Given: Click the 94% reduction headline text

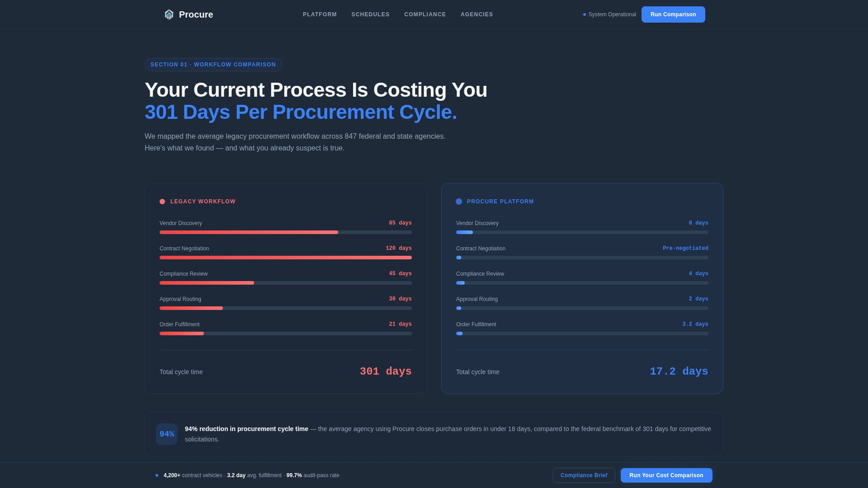Looking at the screenshot, I should (x=246, y=429).
